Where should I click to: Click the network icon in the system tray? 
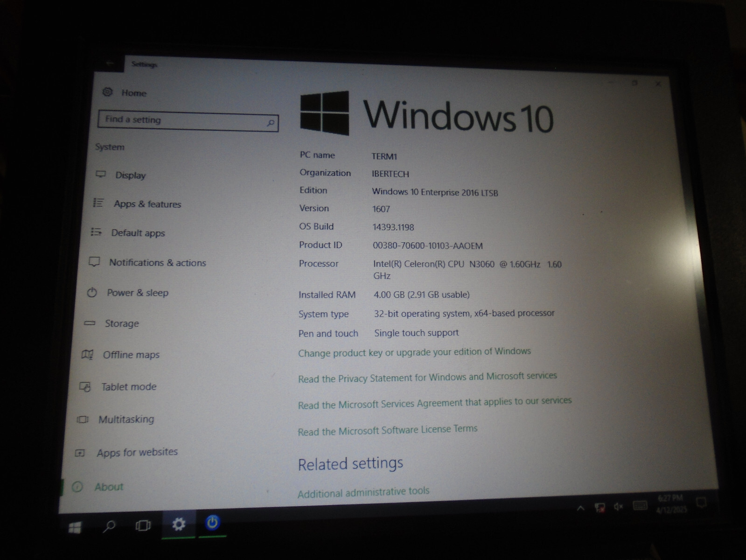(600, 507)
